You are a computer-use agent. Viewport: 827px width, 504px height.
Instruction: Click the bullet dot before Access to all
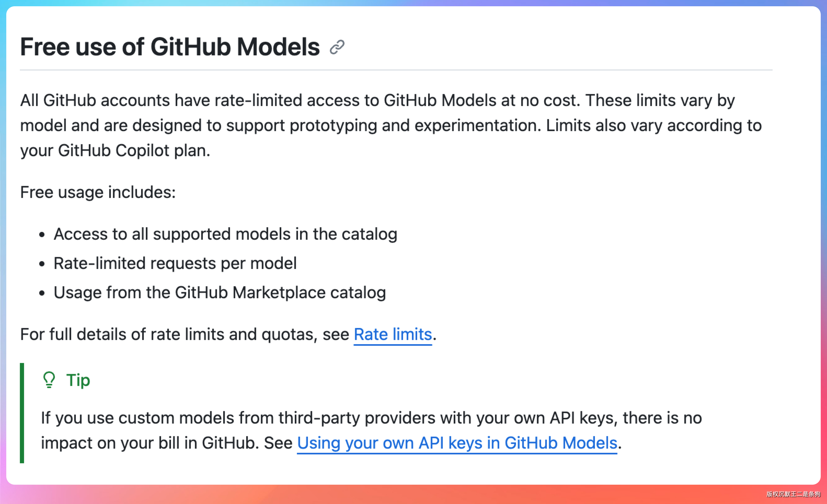pos(42,235)
